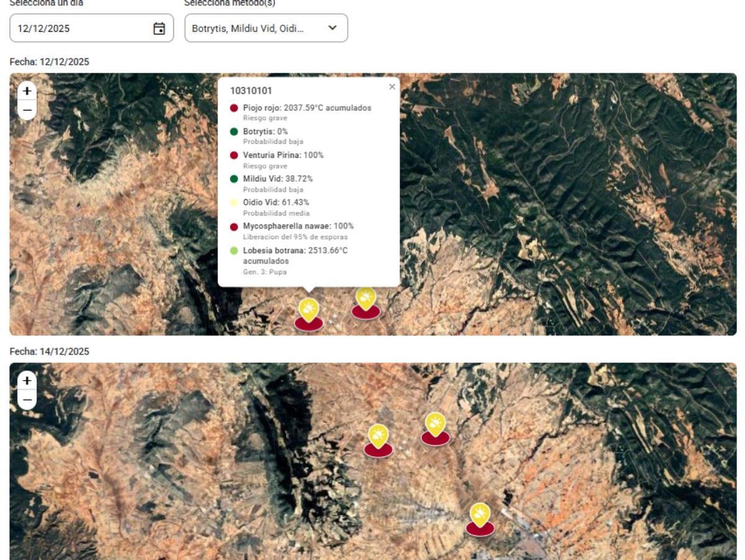Click the calendar icon in the date field
The image size is (745, 560).
pyautogui.click(x=160, y=27)
